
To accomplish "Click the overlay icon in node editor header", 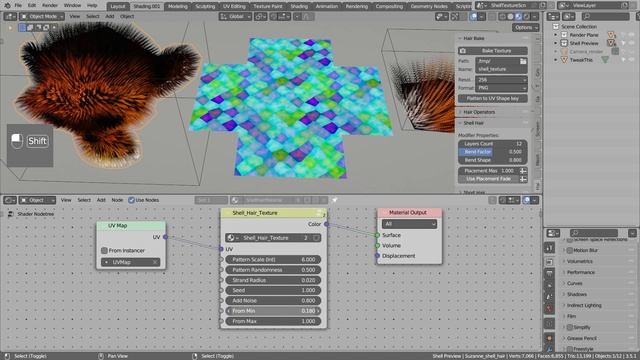I will click(527, 200).
